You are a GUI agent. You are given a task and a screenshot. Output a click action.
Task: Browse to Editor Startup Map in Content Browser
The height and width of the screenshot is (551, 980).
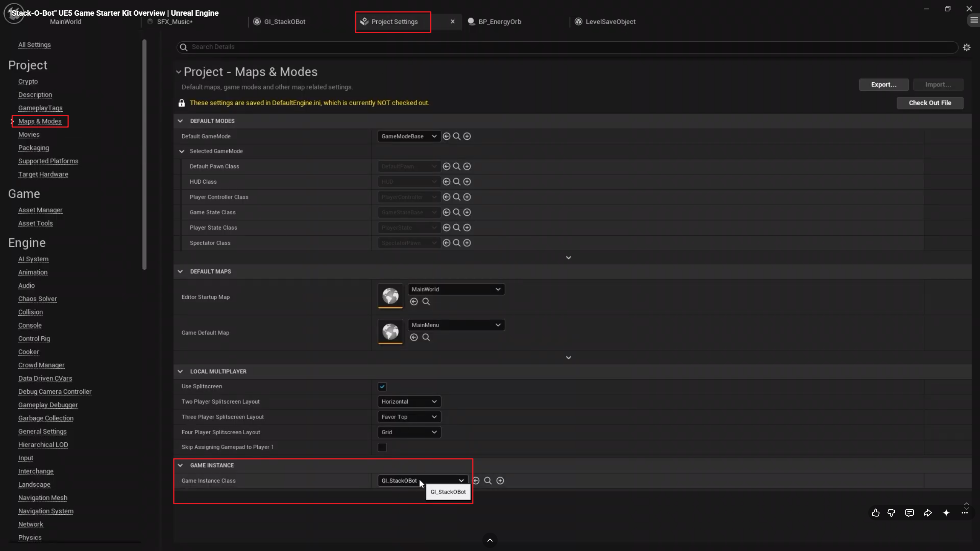pos(426,302)
